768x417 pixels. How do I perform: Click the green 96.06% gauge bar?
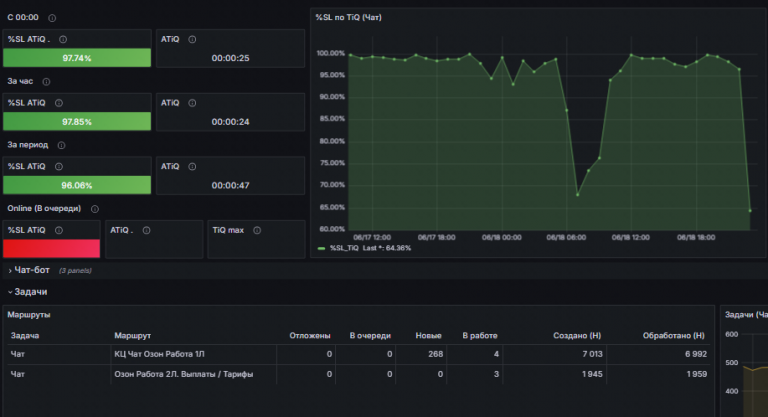pyautogui.click(x=77, y=185)
